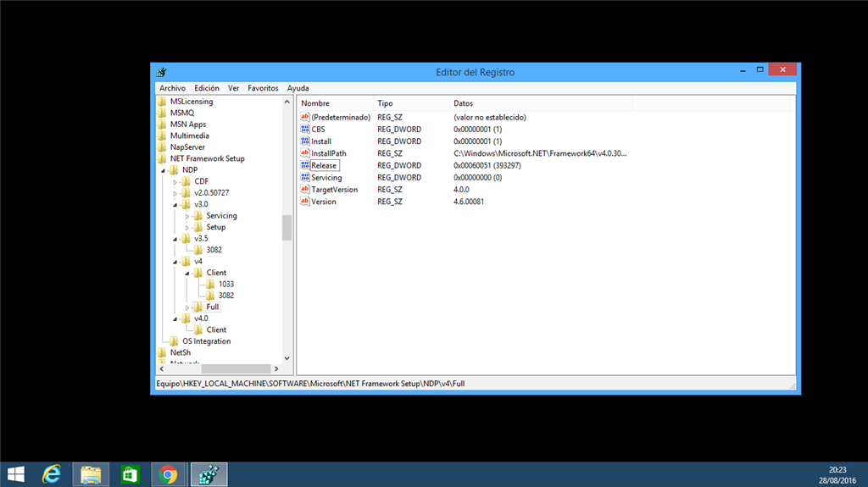Launch Internet Explorer from taskbar
Image resolution: width=868 pixels, height=487 pixels.
[52, 474]
